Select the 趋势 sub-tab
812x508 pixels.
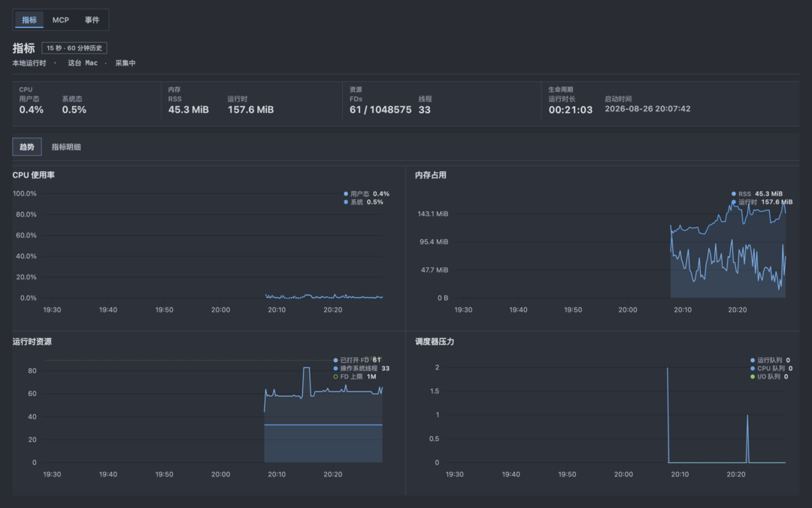pyautogui.click(x=27, y=147)
